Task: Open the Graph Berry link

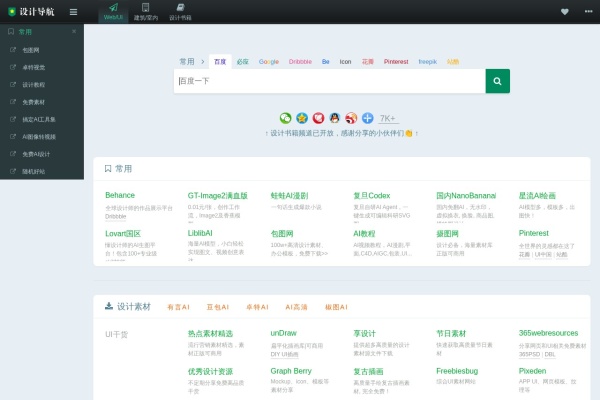Action: coord(291,371)
